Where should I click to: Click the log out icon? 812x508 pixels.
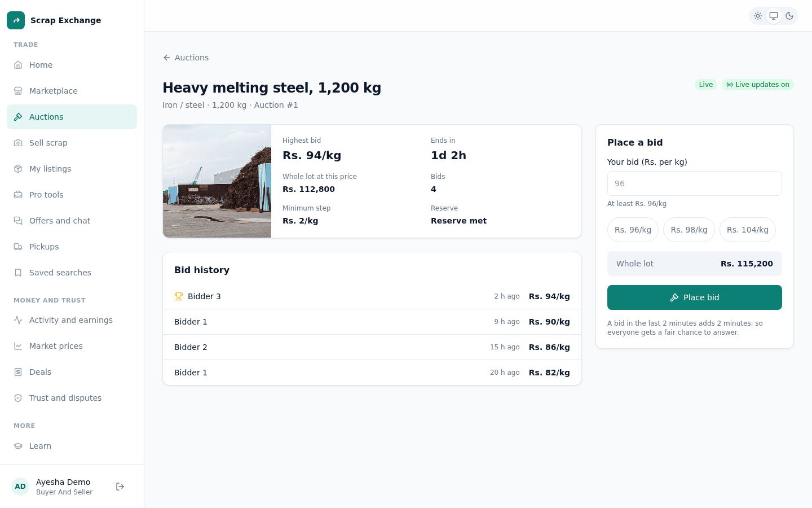click(x=120, y=487)
